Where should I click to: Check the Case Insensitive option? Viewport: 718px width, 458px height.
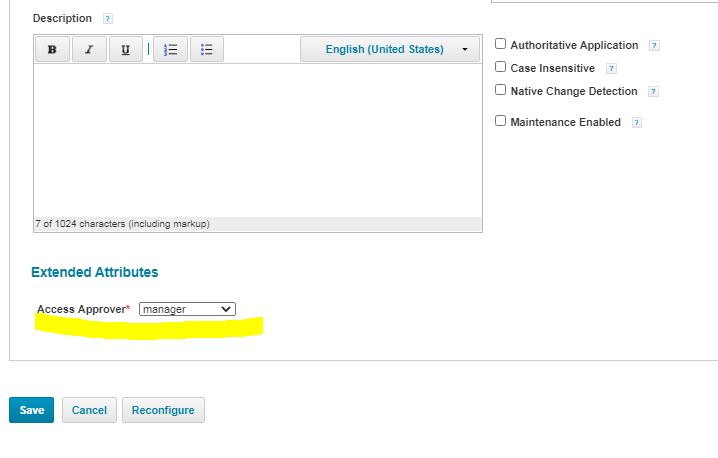click(501, 67)
